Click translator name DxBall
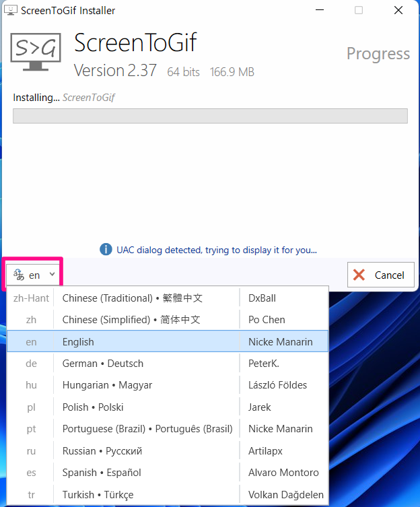 [x=262, y=298]
